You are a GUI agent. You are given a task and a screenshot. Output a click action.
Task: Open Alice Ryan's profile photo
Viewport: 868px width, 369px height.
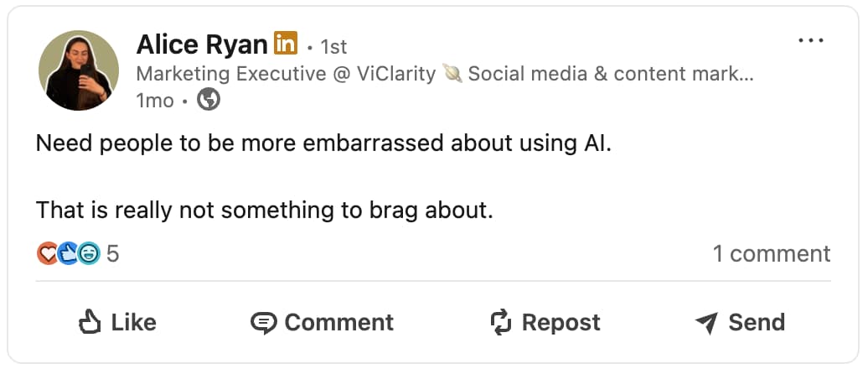point(79,70)
